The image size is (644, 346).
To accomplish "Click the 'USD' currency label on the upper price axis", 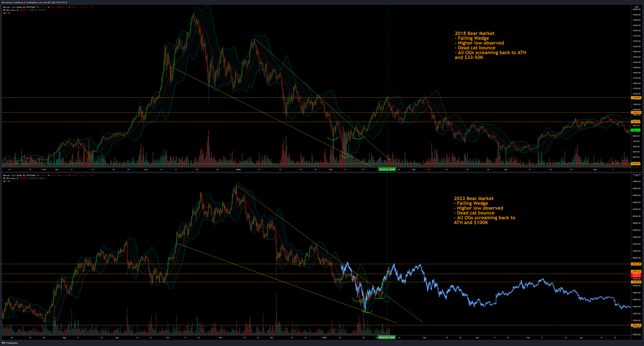I will click(636, 7).
